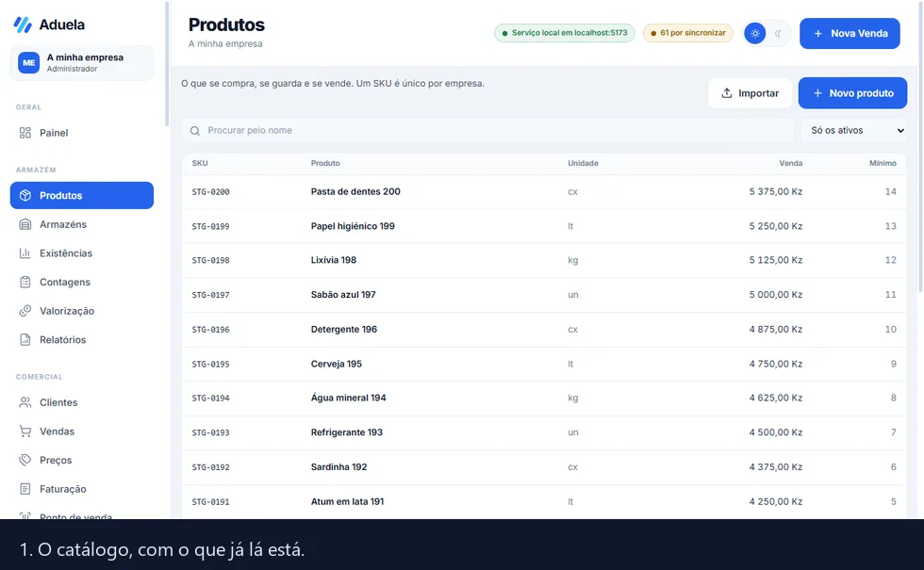Click the Novo produto button
Screen dimensions: 924x570
[x=852, y=93]
